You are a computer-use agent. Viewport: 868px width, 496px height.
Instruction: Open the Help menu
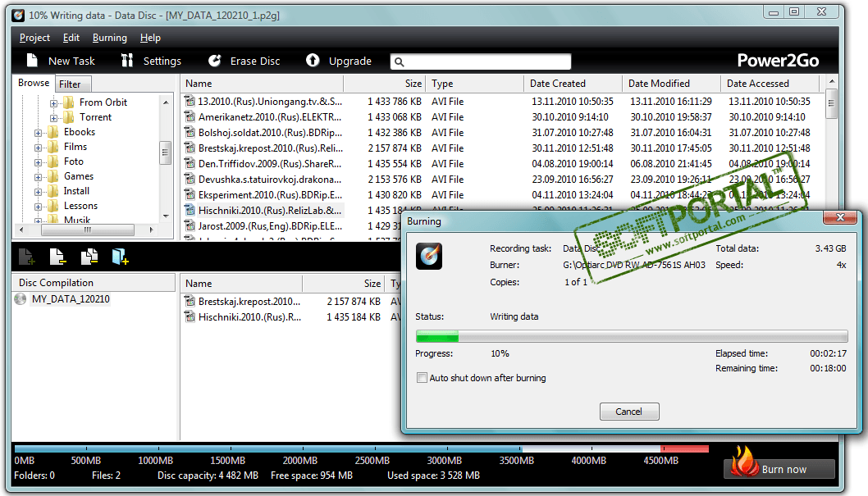150,38
